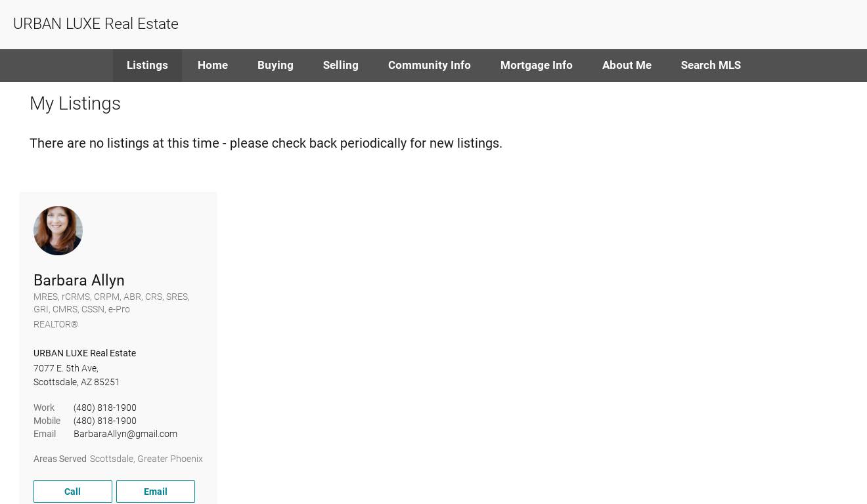Click the company name in the agent card

coord(85,353)
